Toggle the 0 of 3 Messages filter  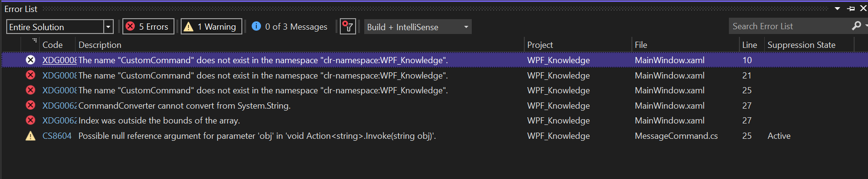coord(290,27)
